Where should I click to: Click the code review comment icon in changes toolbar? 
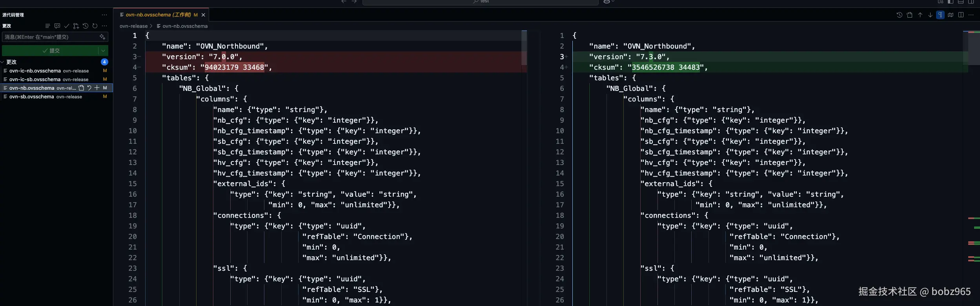pos(57,26)
